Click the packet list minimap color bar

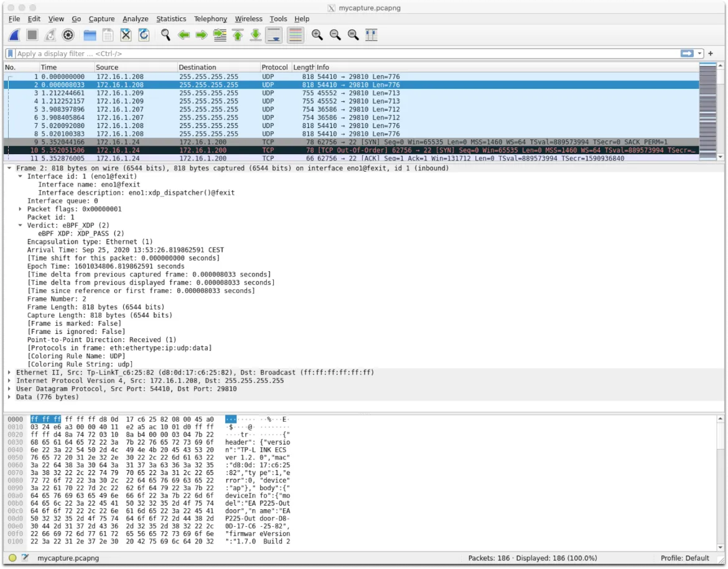pos(707,111)
